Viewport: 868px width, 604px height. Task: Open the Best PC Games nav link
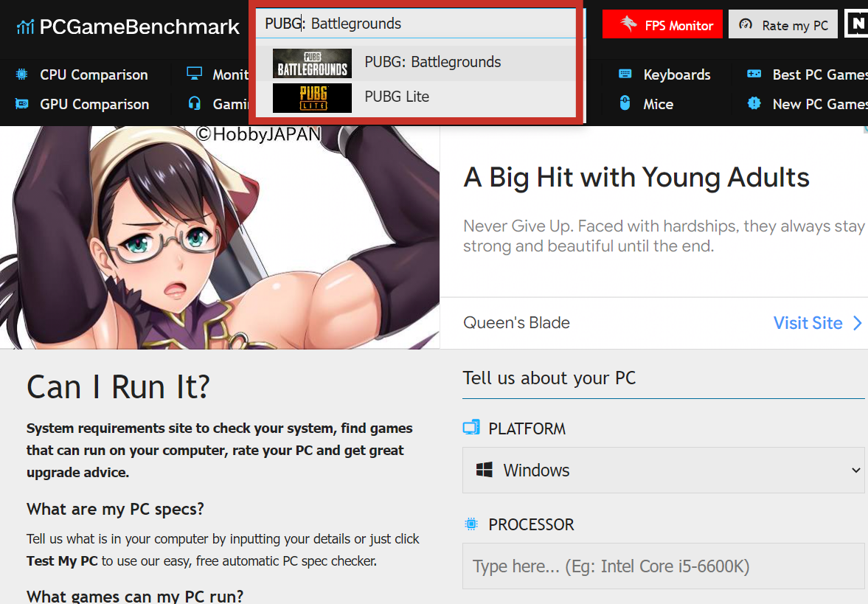click(820, 74)
